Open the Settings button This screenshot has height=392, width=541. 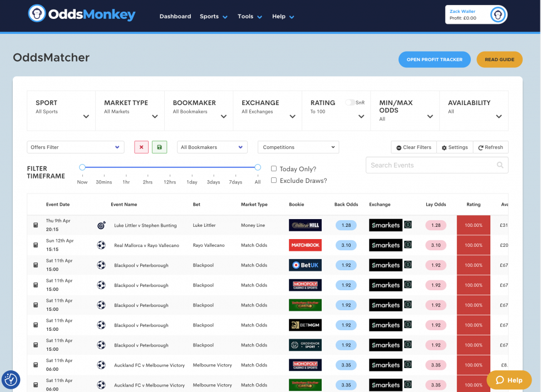pos(455,147)
